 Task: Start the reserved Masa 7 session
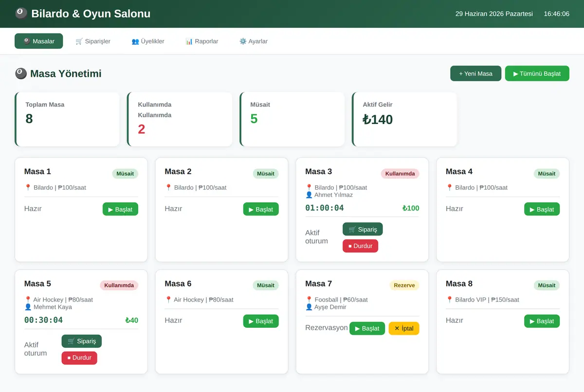coord(367,328)
